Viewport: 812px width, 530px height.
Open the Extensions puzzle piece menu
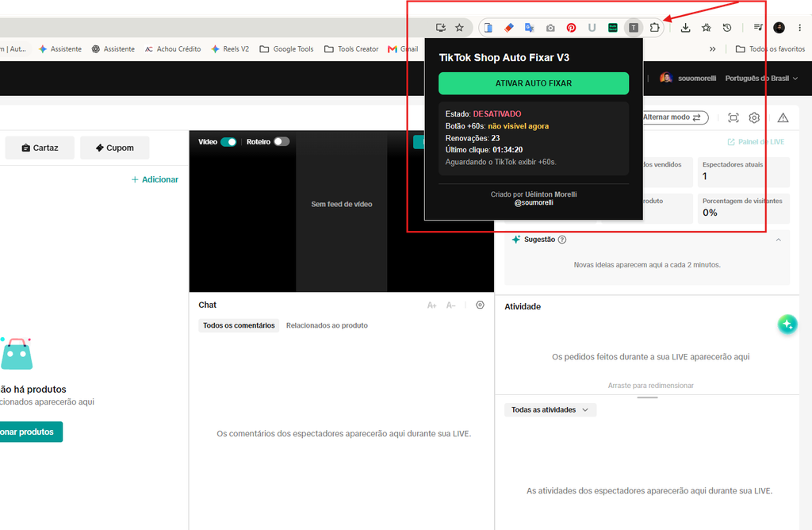coord(654,28)
